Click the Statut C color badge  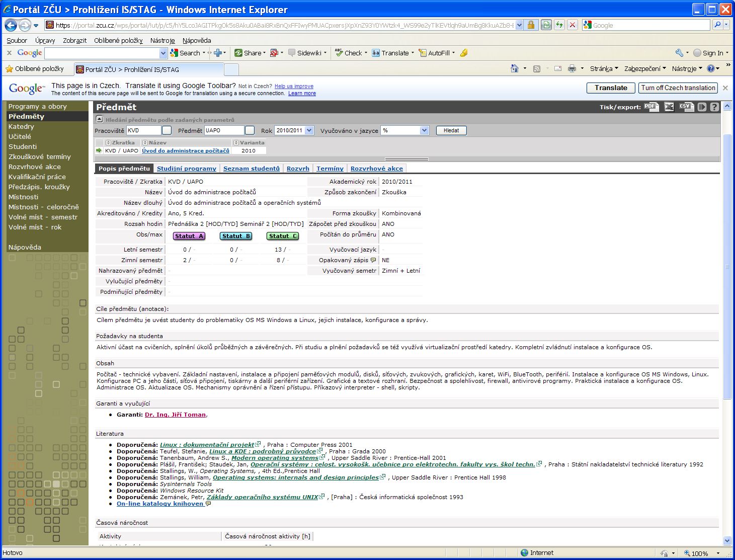coord(283,236)
